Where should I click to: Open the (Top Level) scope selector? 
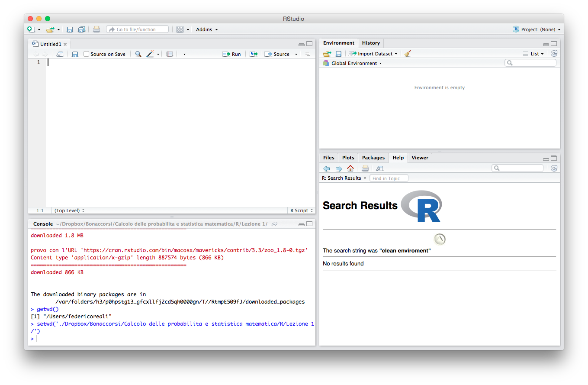[69, 210]
